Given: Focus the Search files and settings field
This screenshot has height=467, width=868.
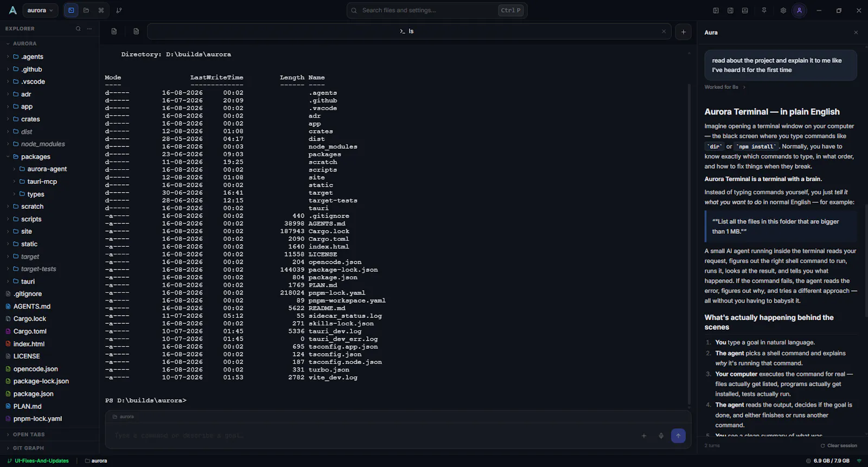Looking at the screenshot, I should 437,10.
